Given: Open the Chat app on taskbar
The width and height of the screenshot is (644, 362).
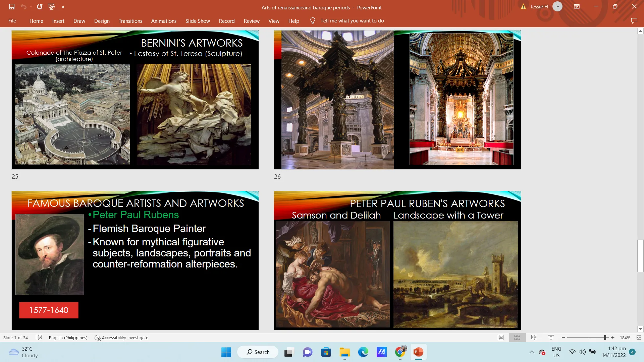Looking at the screenshot, I should 308,352.
